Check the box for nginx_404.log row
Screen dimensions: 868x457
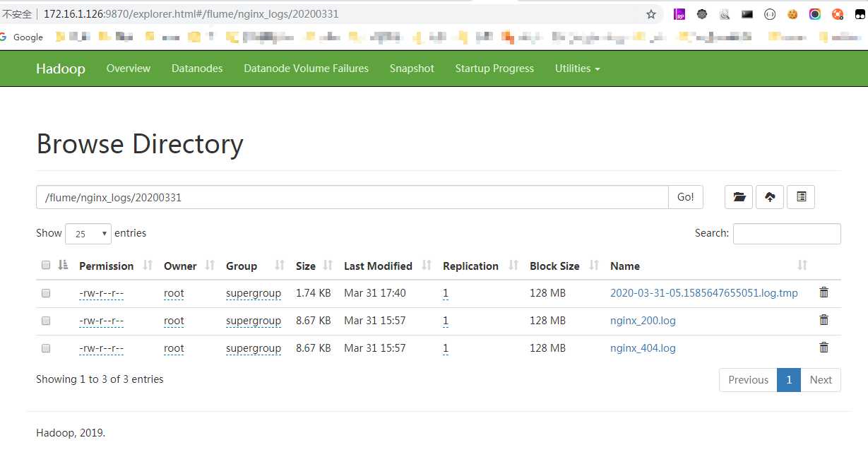46,348
